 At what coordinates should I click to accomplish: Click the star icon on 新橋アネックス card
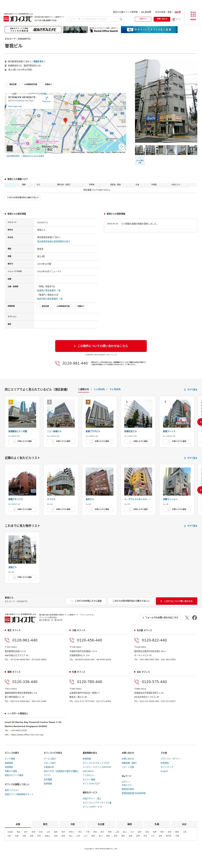(x=14, y=509)
